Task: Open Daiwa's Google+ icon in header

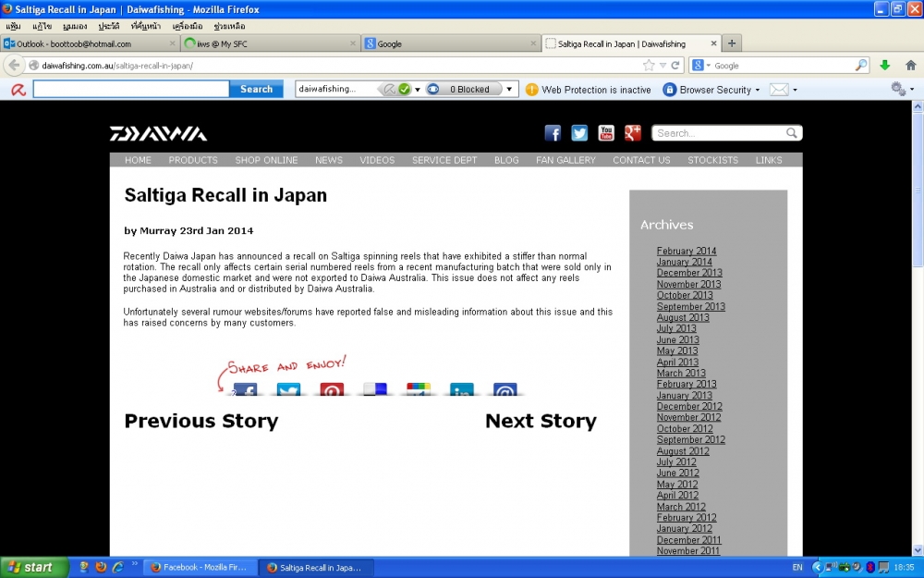Action: [633, 133]
